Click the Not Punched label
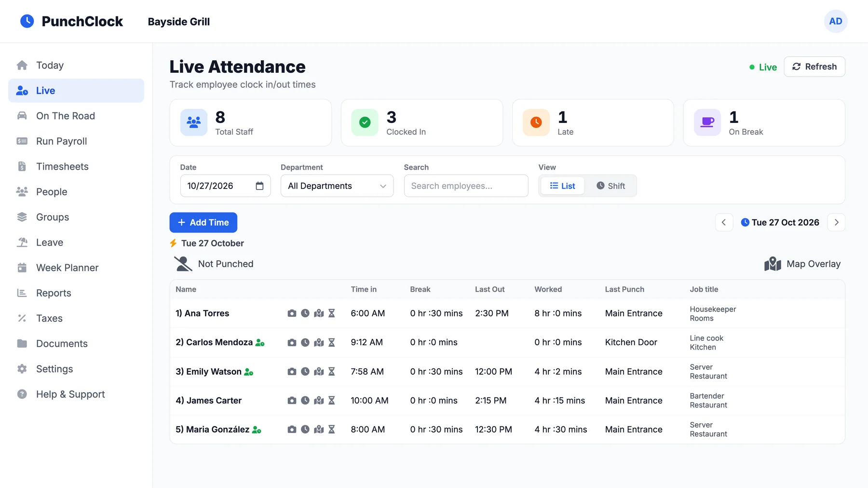The height and width of the screenshot is (488, 868). coord(226,264)
